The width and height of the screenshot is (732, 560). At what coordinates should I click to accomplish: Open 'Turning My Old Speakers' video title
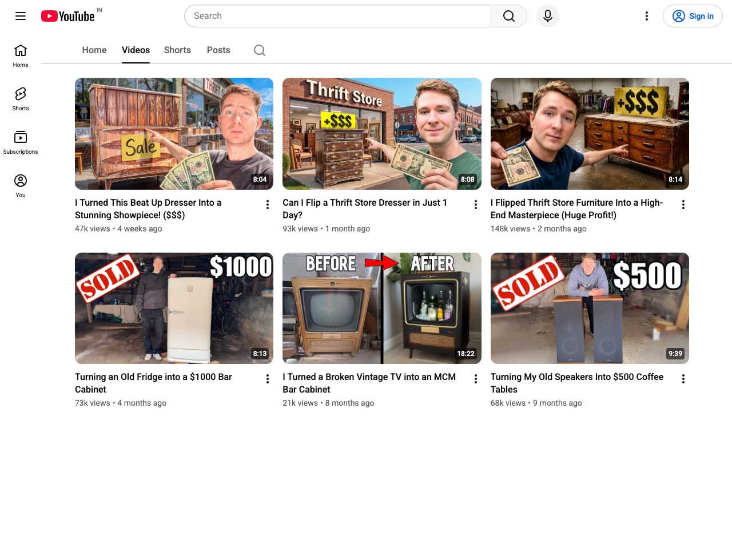click(x=577, y=383)
